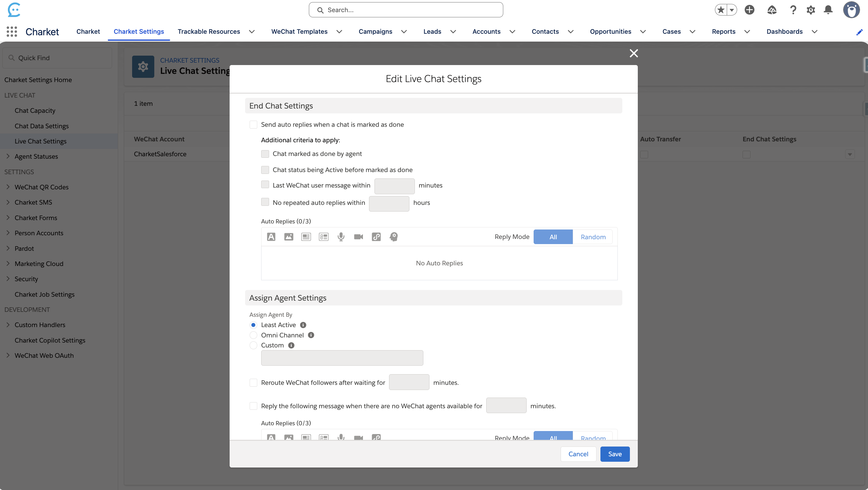Enable Send auto replies when chat marked done
The height and width of the screenshot is (490, 868).
(x=253, y=125)
